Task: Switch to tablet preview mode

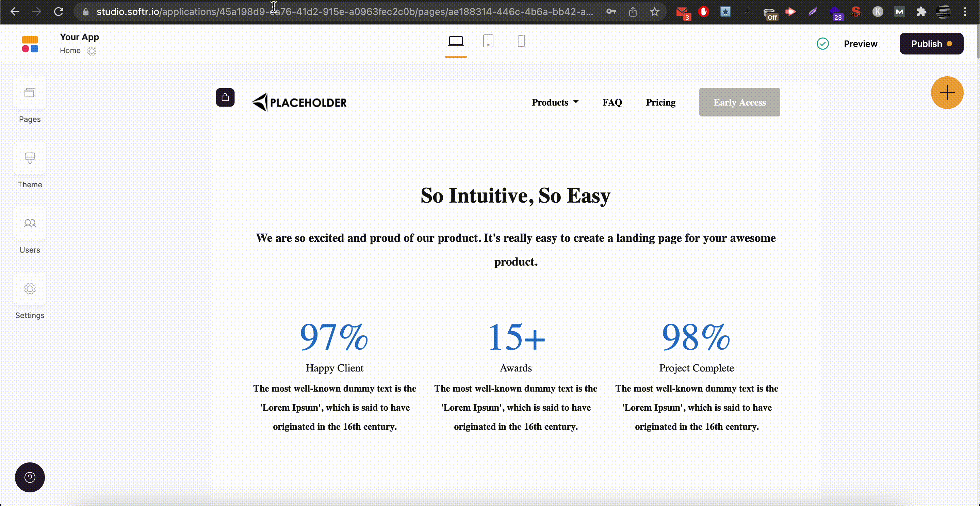Action: pos(488,41)
